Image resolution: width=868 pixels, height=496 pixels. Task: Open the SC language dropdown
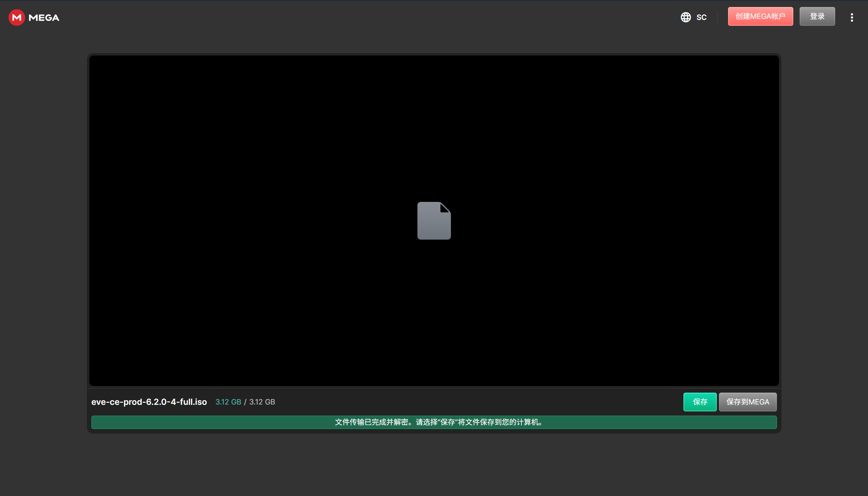pos(701,17)
